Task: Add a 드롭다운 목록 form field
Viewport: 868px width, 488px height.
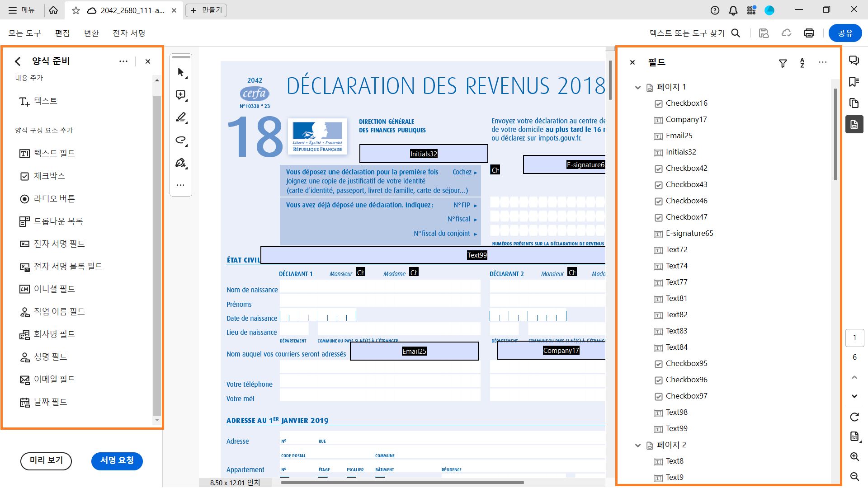Action: (58, 221)
